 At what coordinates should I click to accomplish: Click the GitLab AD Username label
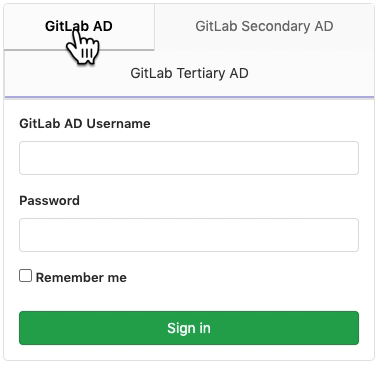85,124
